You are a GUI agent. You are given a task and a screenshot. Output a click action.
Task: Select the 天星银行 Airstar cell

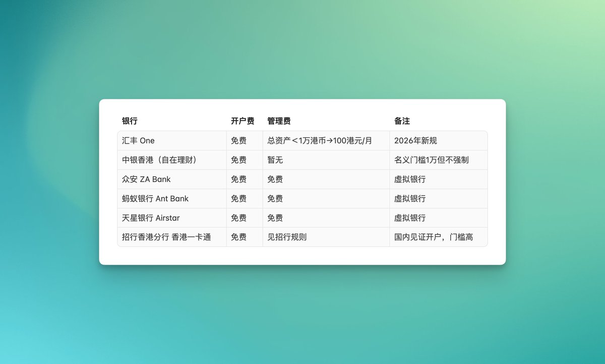(151, 218)
